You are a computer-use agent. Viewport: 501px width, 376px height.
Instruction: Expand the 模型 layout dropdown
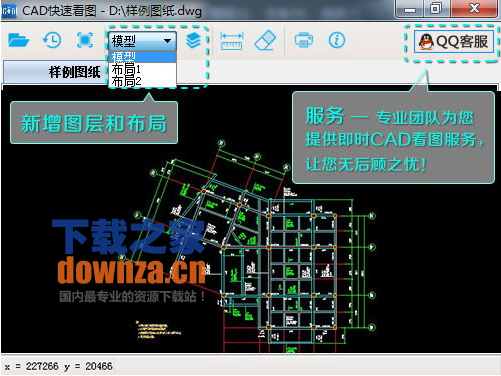pyautogui.click(x=142, y=41)
